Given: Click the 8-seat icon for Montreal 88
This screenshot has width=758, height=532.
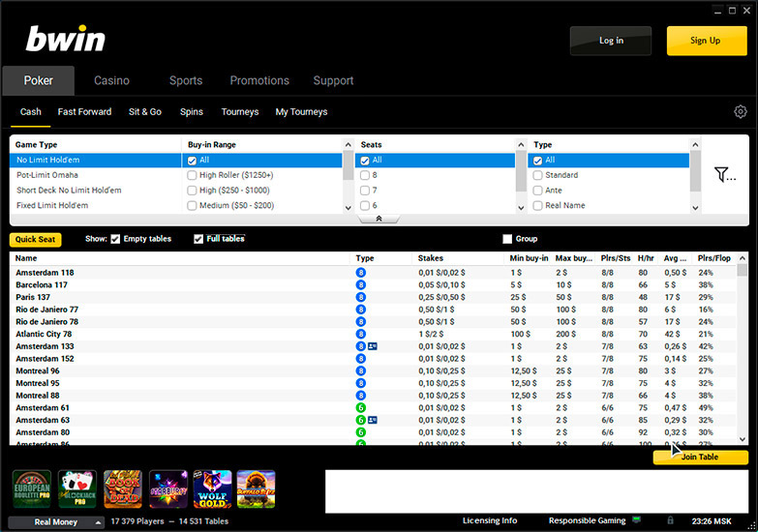Looking at the screenshot, I should coord(361,396).
